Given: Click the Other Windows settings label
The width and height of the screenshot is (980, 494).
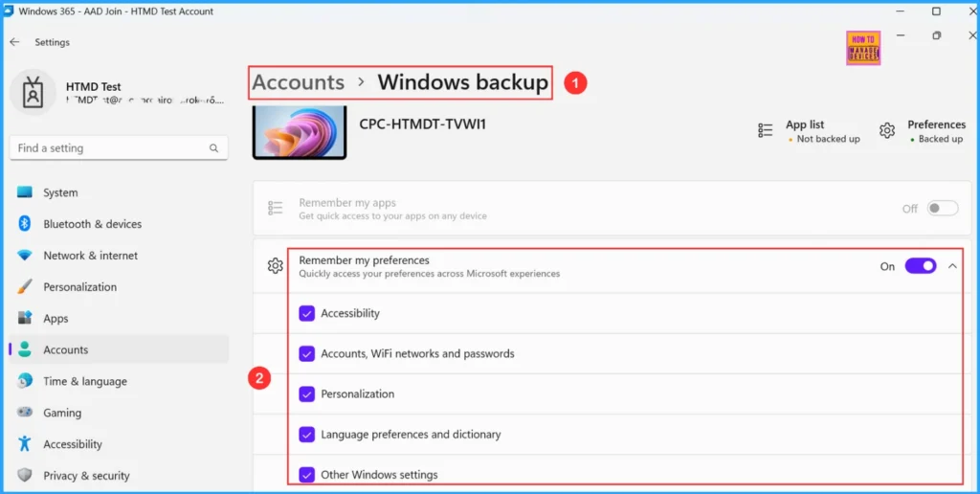Looking at the screenshot, I should (x=379, y=475).
